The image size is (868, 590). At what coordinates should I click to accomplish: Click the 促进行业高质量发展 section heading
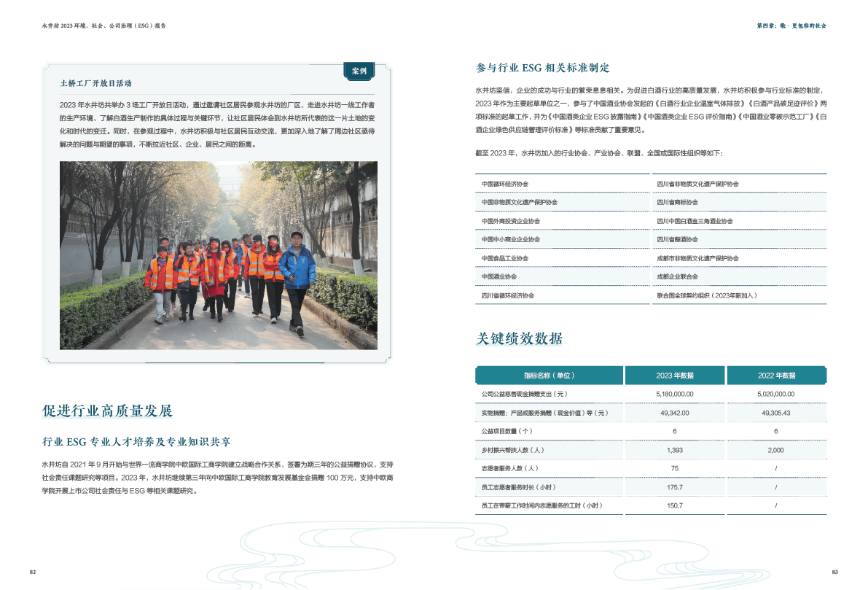[x=107, y=411]
